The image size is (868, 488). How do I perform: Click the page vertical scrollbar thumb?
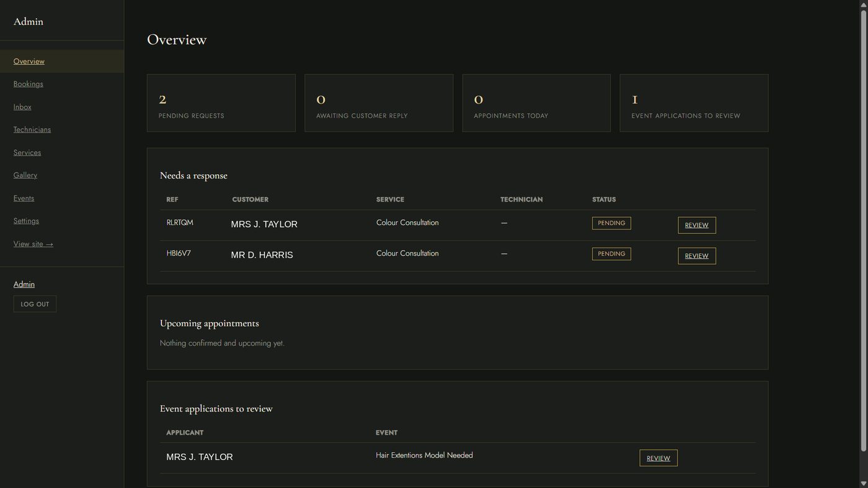pyautogui.click(x=863, y=230)
